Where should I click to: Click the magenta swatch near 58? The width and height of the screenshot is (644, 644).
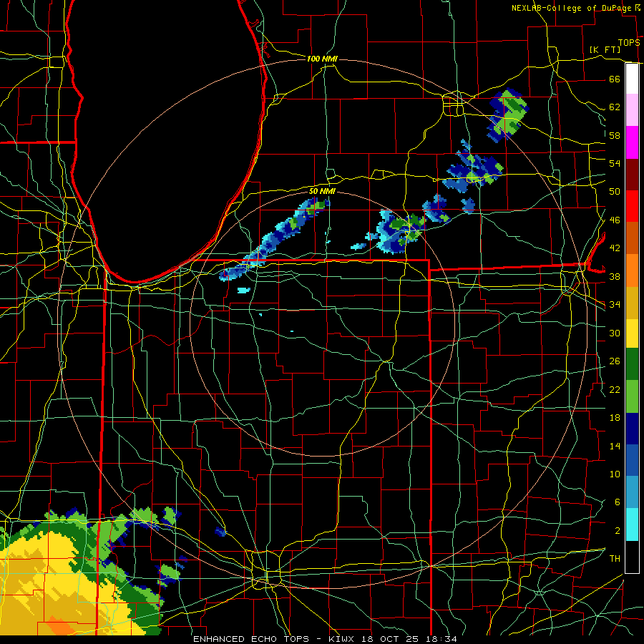pos(632,142)
